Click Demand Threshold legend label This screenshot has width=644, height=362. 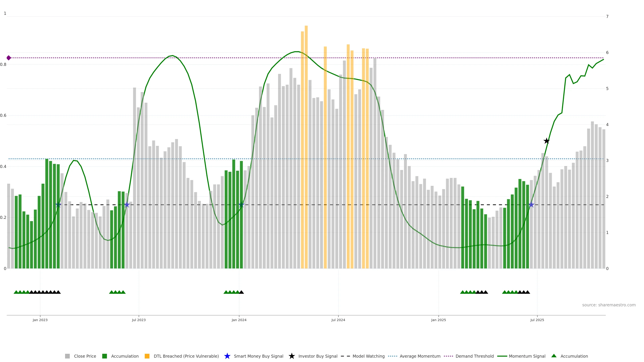474,356
